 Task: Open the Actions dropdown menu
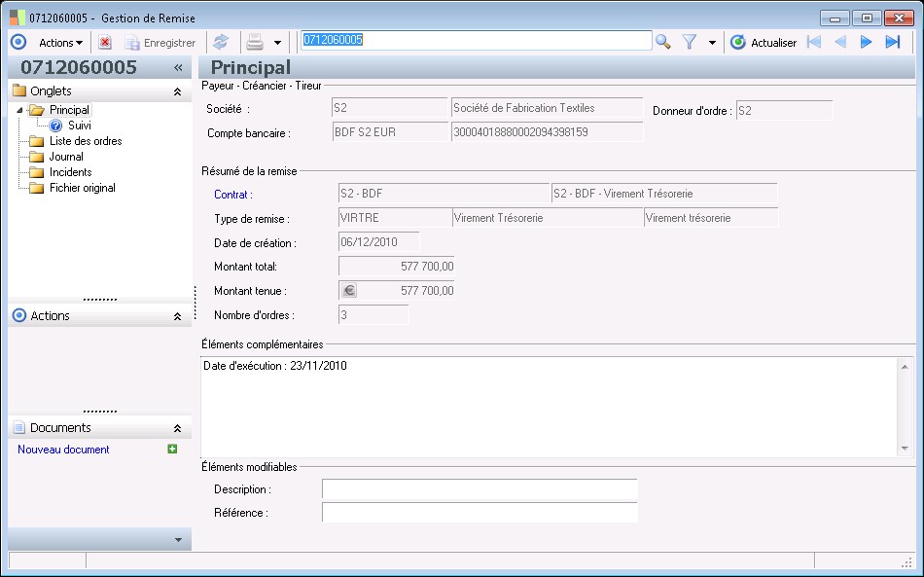point(60,43)
